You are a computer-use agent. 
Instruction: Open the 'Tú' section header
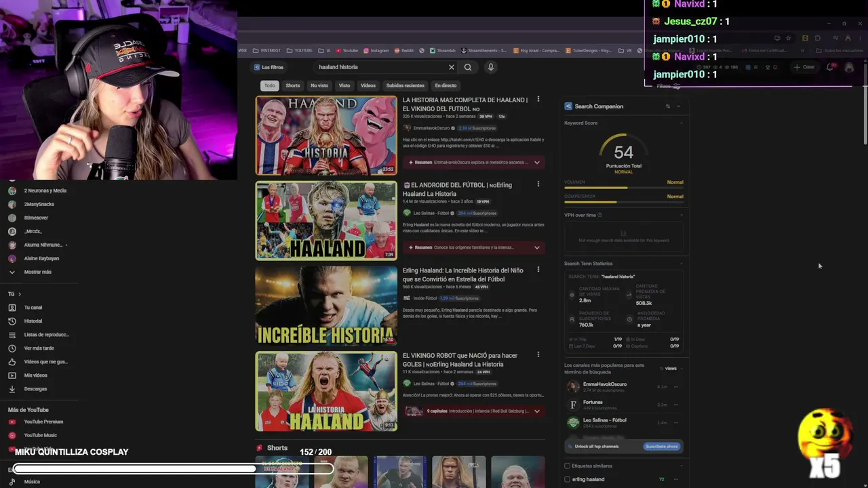pos(14,294)
